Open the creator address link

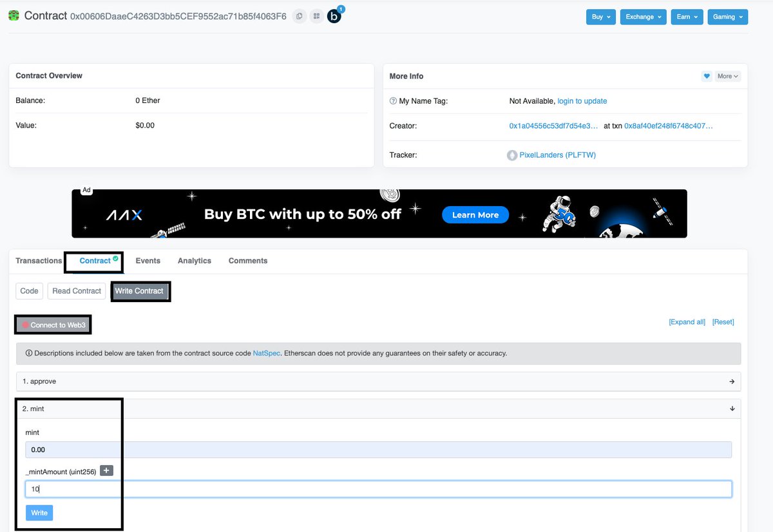[553, 126]
